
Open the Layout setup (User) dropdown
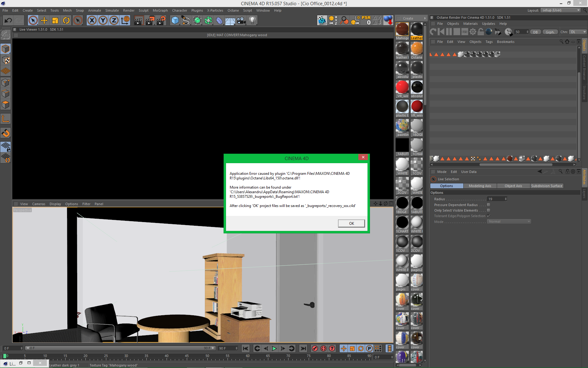click(561, 10)
